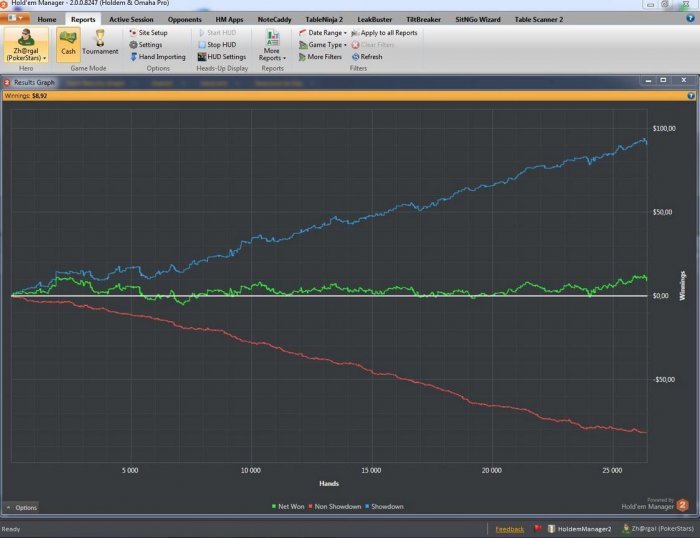Toggle Net Won line in legend
Screen dimensions: 700x538
click(288, 506)
